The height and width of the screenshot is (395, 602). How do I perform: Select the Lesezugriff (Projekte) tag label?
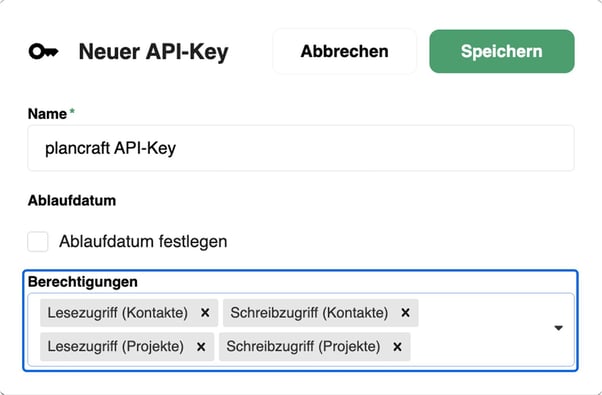116,347
